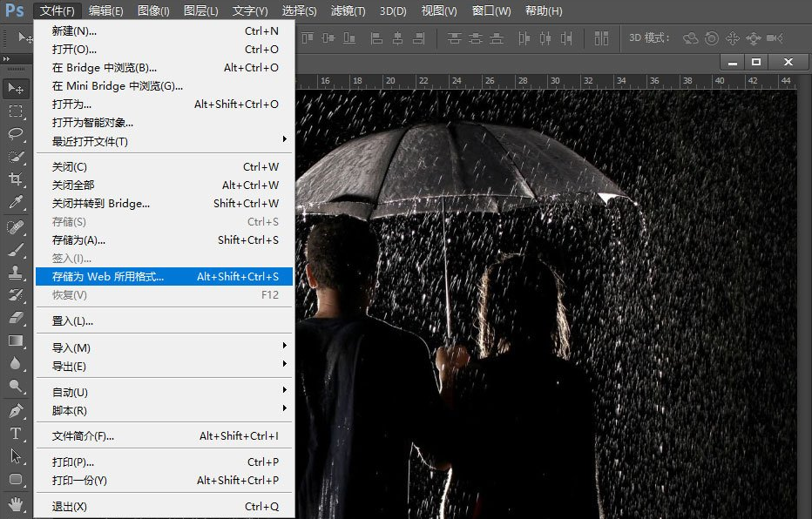Viewport: 812px width, 519px height.
Task: Choose 新建(N)... from the file menu
Action: [165, 31]
